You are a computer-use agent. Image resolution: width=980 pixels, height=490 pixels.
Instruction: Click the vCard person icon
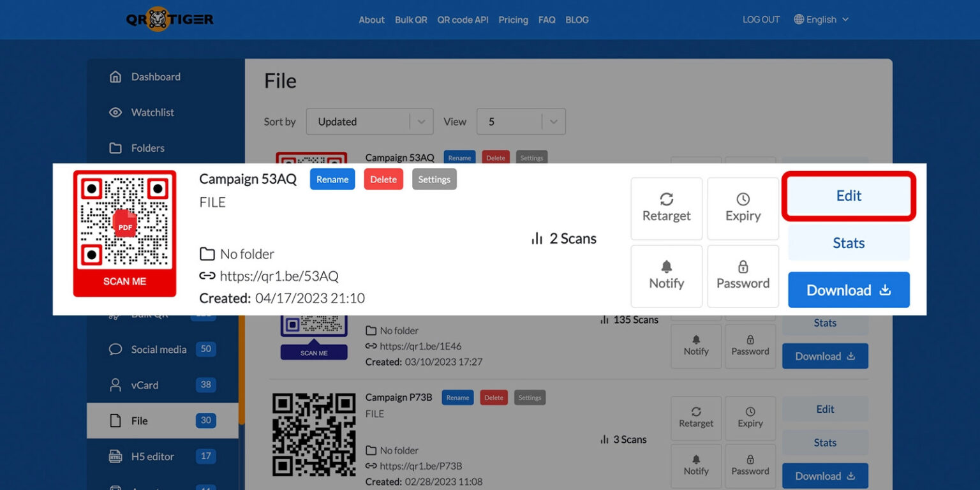point(115,385)
